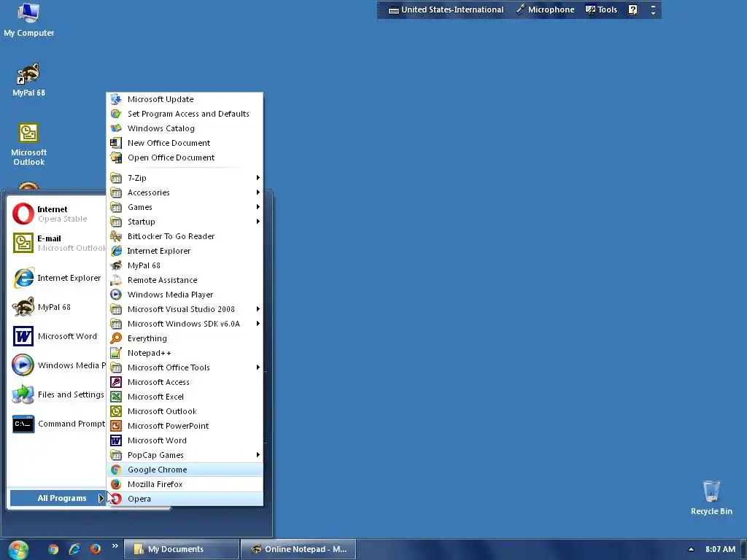Expand the Startup folder submenu
Viewport: 747px width, 560px height.
(x=185, y=222)
